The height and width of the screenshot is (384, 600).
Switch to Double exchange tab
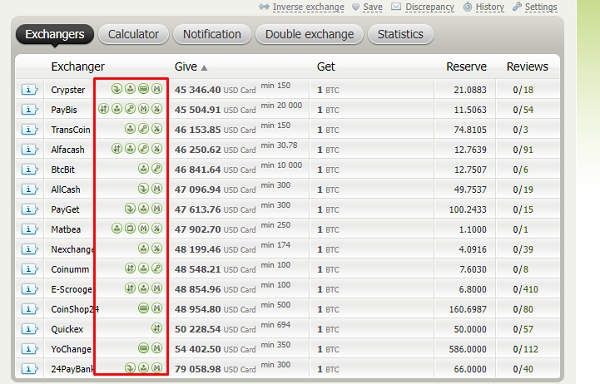(x=309, y=34)
